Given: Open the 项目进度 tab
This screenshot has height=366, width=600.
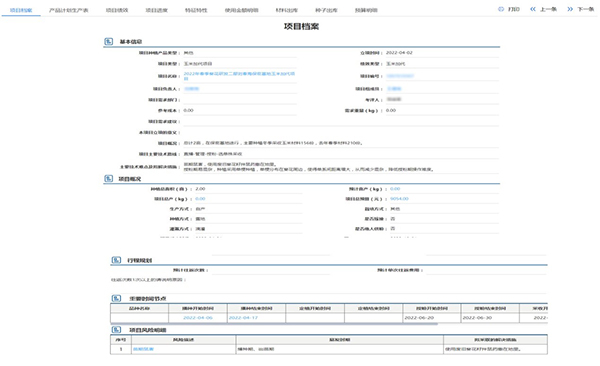Looking at the screenshot, I should pyautogui.click(x=157, y=10).
